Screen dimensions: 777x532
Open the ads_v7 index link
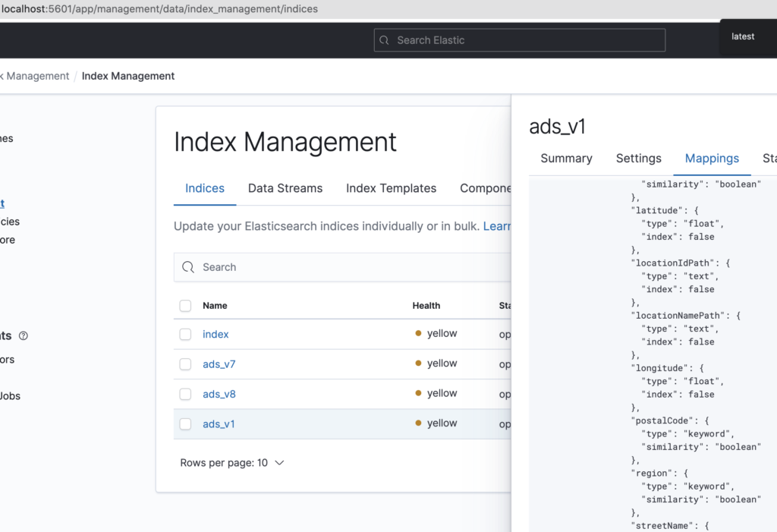(x=219, y=364)
